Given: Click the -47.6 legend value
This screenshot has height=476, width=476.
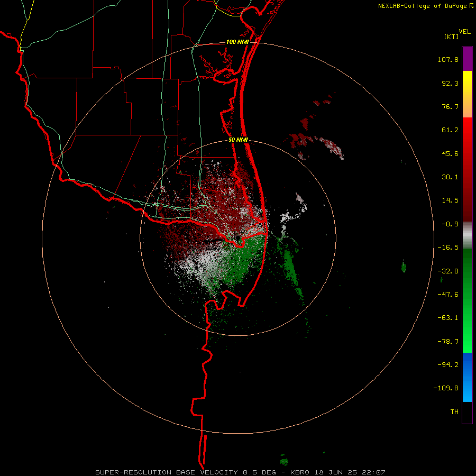Looking at the screenshot, I should (448, 295).
